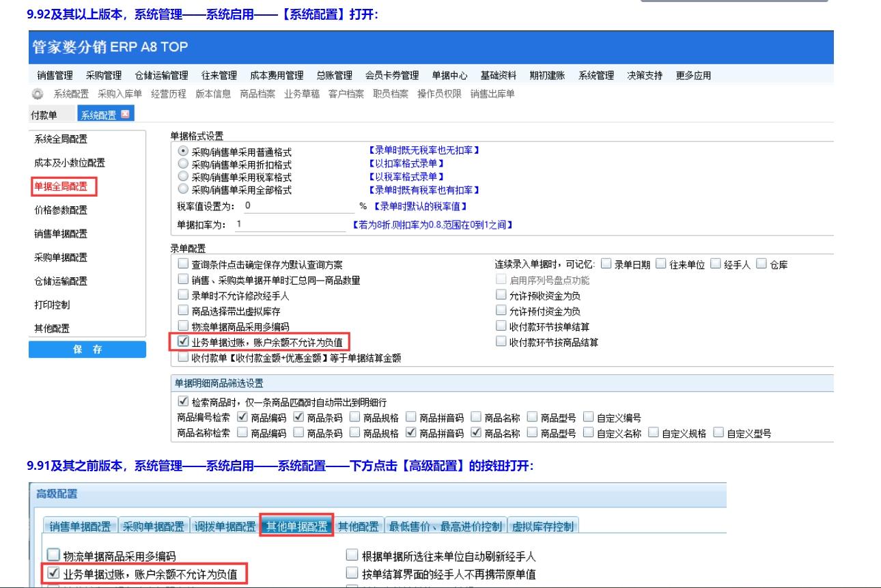
Task: Open the 系统管理 menu
Action: pyautogui.click(x=596, y=76)
